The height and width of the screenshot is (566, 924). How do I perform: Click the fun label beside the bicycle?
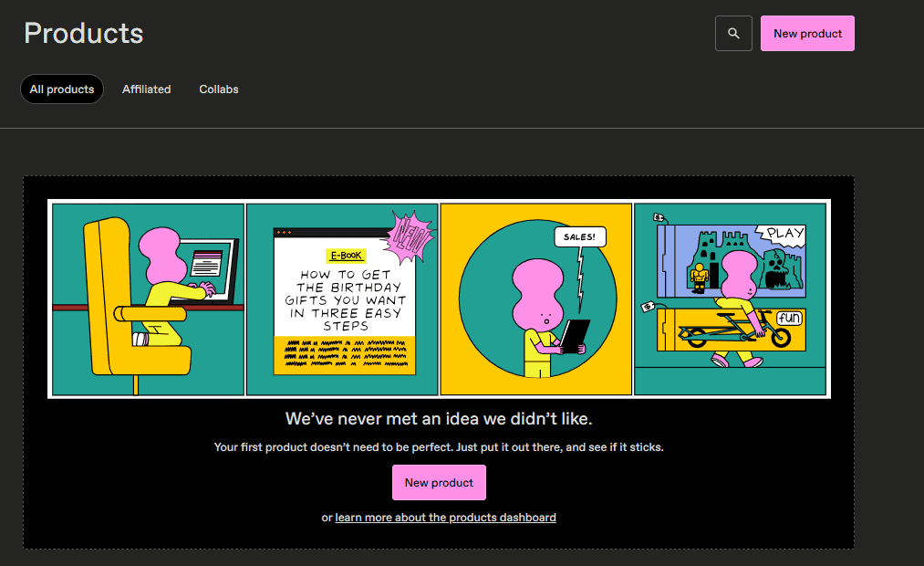click(789, 318)
